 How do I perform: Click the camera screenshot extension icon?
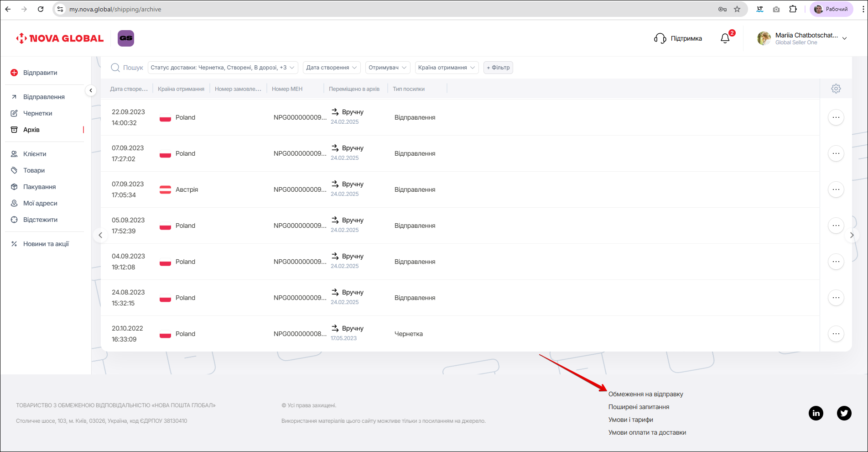pyautogui.click(x=776, y=9)
